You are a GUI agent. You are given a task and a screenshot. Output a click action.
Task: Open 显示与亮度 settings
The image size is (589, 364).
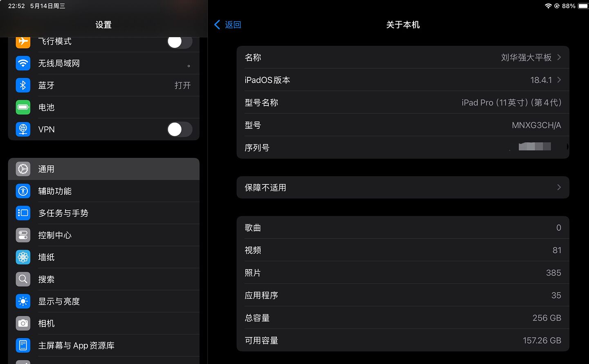pos(104,301)
